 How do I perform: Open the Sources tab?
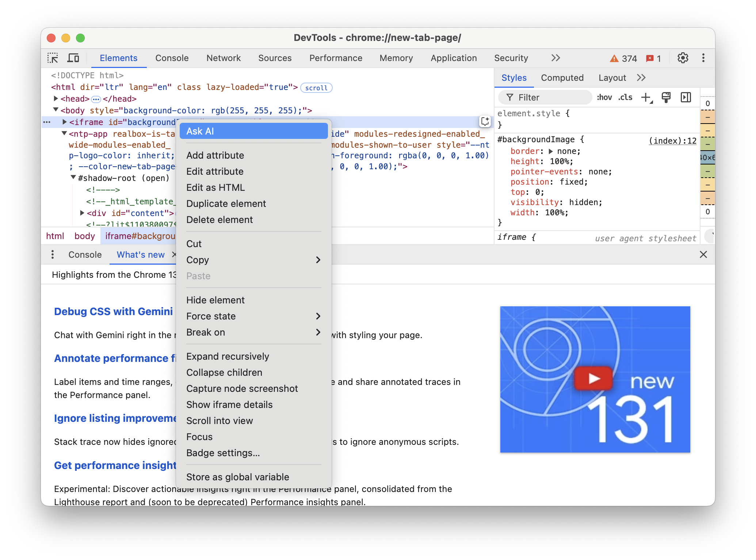point(275,58)
